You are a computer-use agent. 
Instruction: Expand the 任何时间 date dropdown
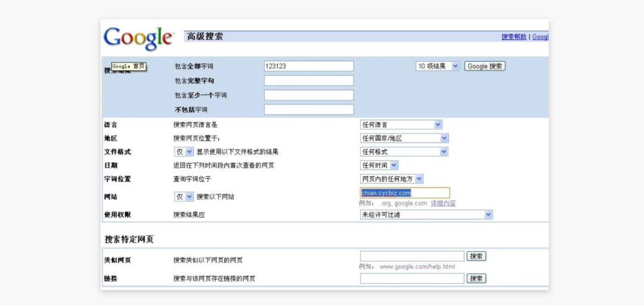tap(379, 166)
